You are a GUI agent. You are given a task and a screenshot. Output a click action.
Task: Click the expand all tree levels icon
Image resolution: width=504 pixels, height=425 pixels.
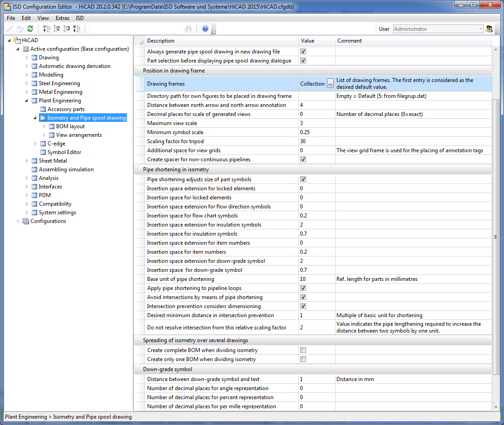[77, 29]
